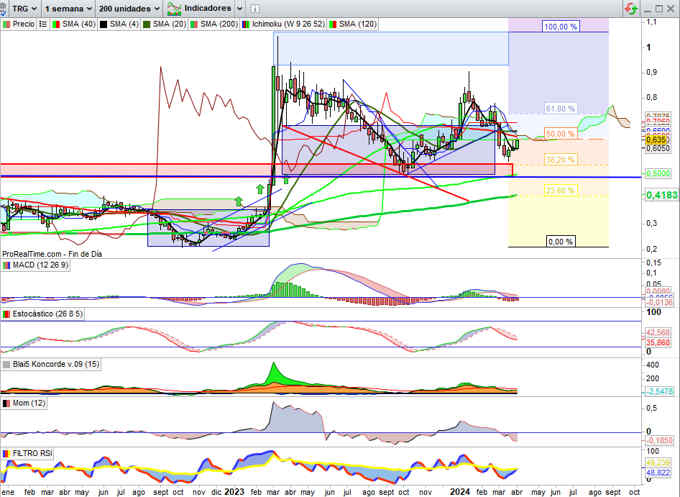Open SMA (200) indicator settings
Image resolution: width=680 pixels, height=497 pixels.
(x=214, y=24)
